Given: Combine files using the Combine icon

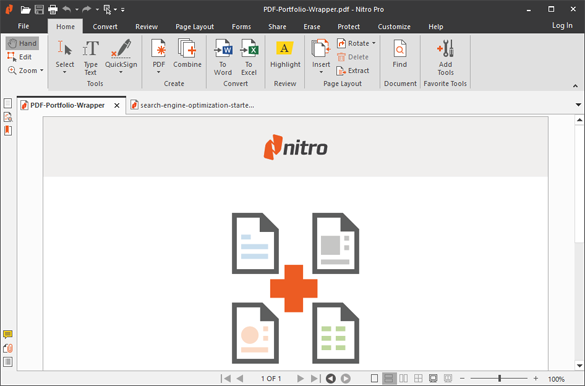Looking at the screenshot, I should coord(187,53).
